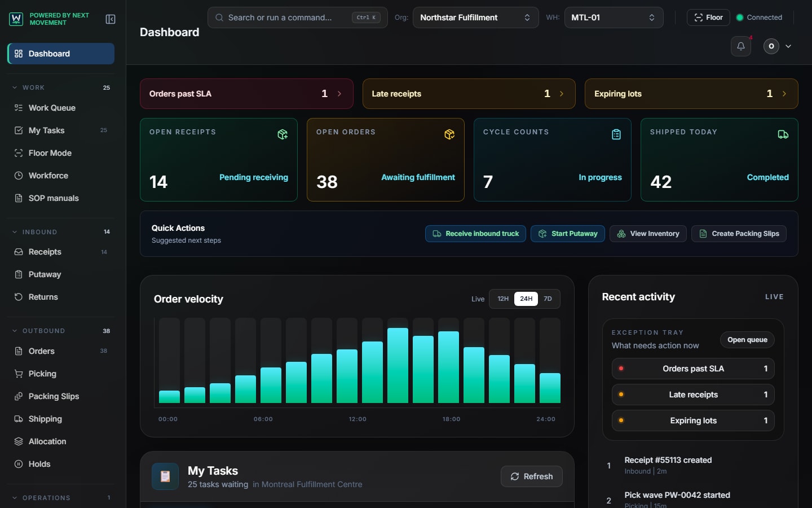Click the Next Movement logo icon
The image size is (812, 508).
16,19
